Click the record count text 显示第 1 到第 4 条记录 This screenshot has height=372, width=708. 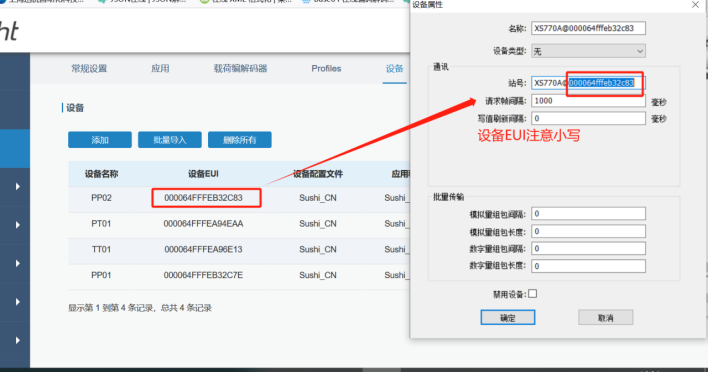[111, 308]
